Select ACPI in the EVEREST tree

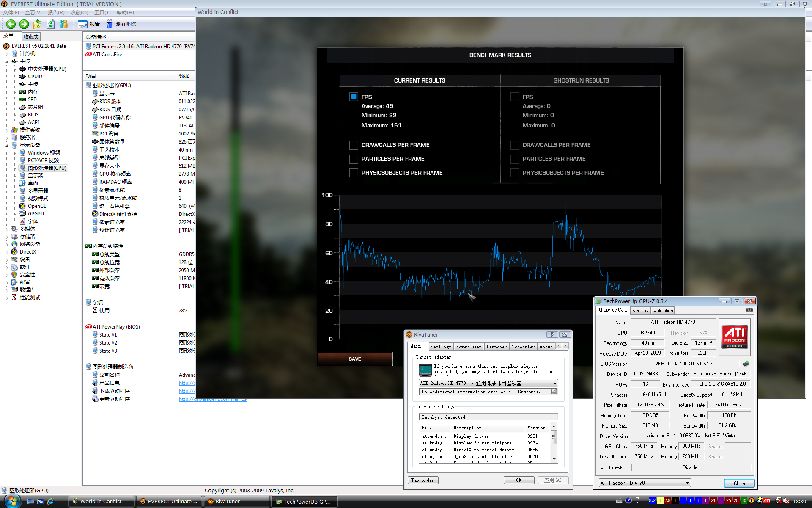point(33,122)
